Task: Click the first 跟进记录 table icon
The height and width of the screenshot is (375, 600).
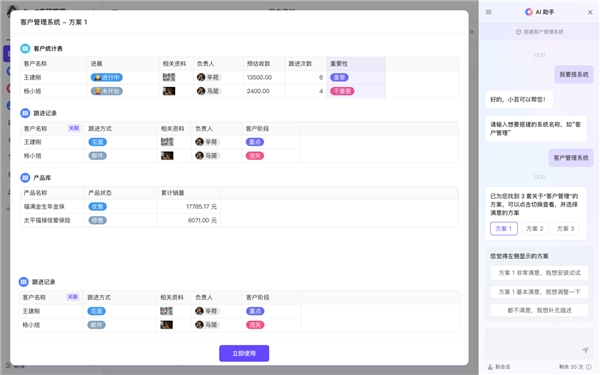Action: point(25,113)
